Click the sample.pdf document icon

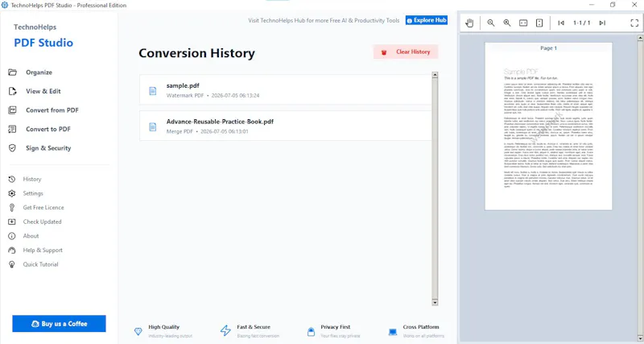point(153,91)
